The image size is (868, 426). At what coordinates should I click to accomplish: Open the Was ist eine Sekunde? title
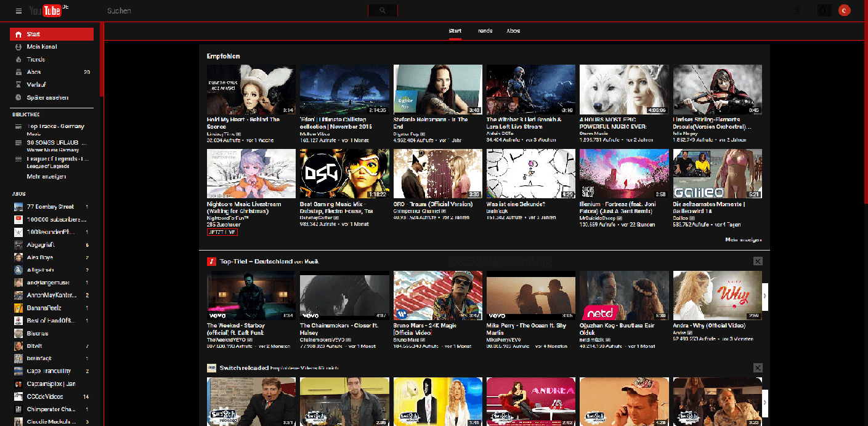pos(516,204)
